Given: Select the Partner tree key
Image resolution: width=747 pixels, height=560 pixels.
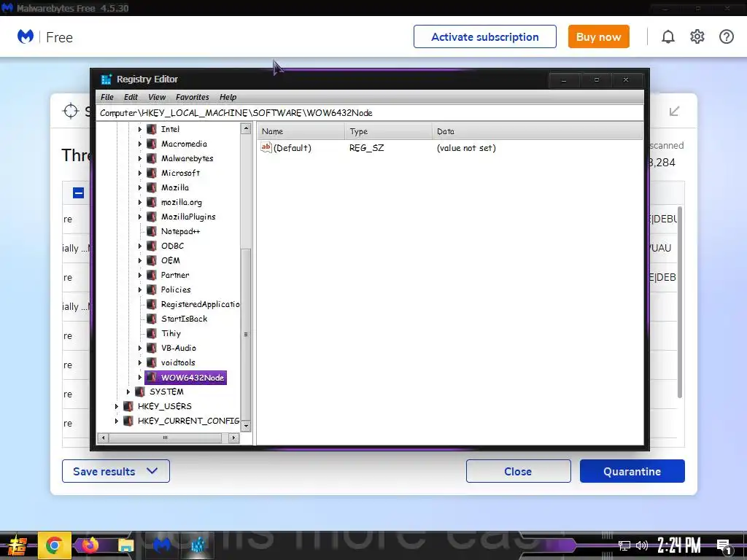Looking at the screenshot, I should [x=175, y=275].
